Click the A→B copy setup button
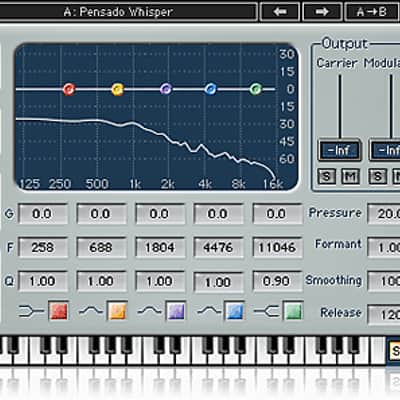 pyautogui.click(x=372, y=12)
